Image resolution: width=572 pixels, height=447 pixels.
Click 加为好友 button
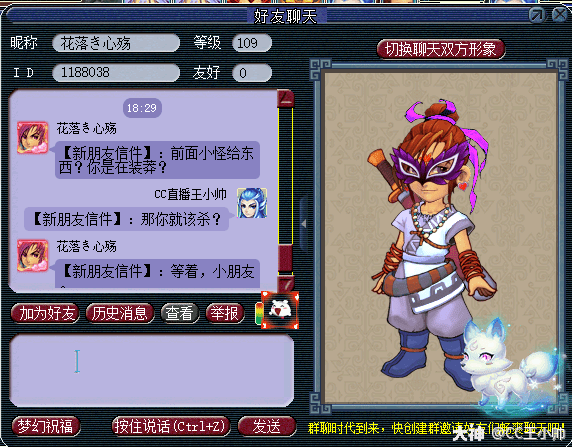[x=46, y=313]
